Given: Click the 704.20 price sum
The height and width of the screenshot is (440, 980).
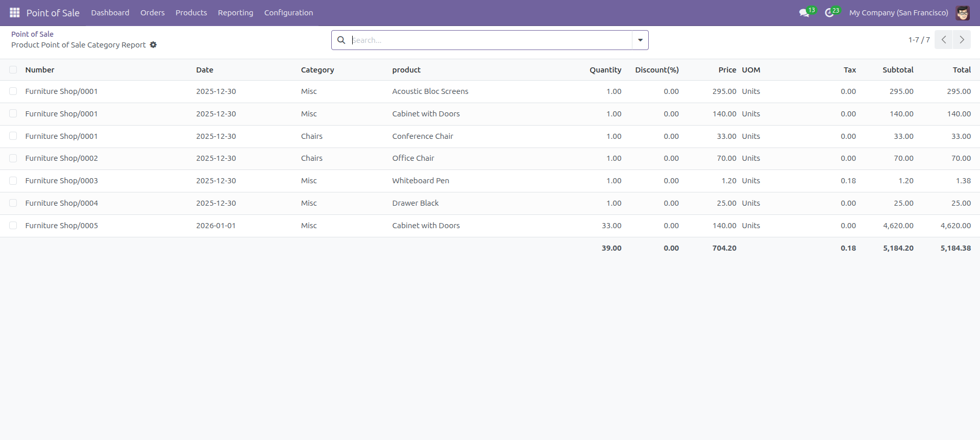Looking at the screenshot, I should (724, 248).
